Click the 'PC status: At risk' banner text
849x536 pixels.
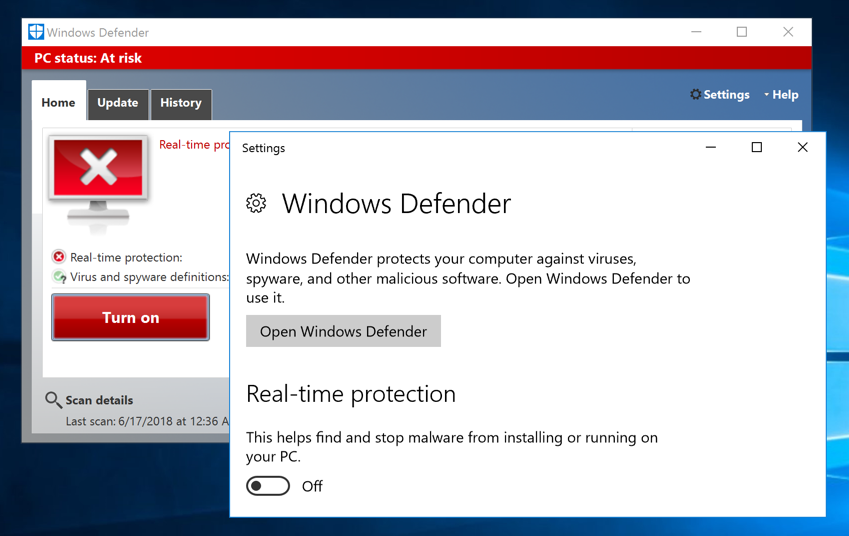click(x=88, y=58)
